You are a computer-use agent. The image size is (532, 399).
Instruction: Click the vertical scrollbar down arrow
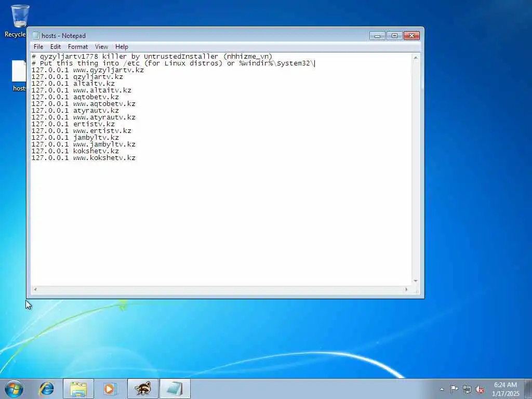(416, 281)
